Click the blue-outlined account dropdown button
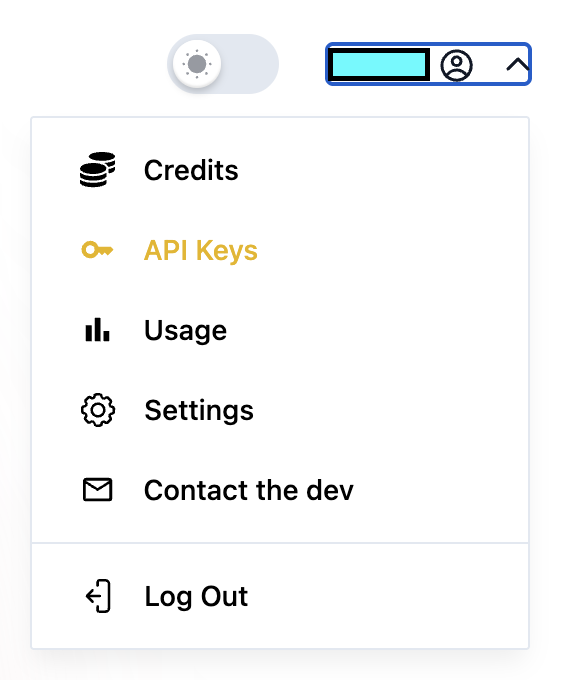The width and height of the screenshot is (564, 680). coord(428,64)
